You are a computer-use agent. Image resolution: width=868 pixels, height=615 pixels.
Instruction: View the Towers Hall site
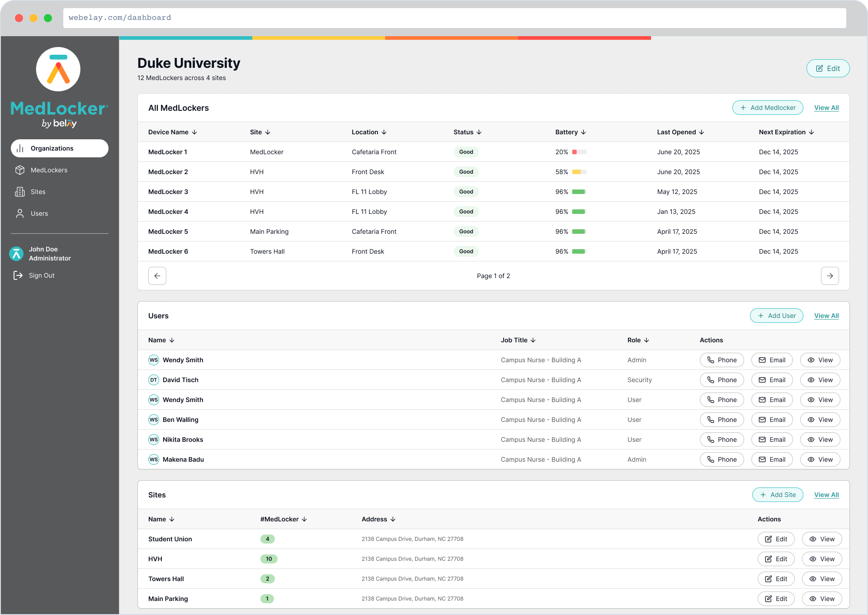pyautogui.click(x=821, y=579)
